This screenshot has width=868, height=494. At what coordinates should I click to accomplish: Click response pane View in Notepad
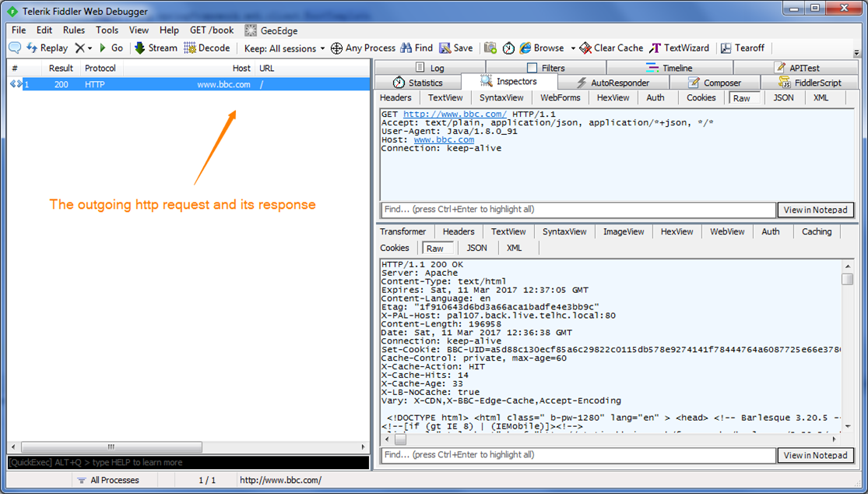(x=815, y=455)
